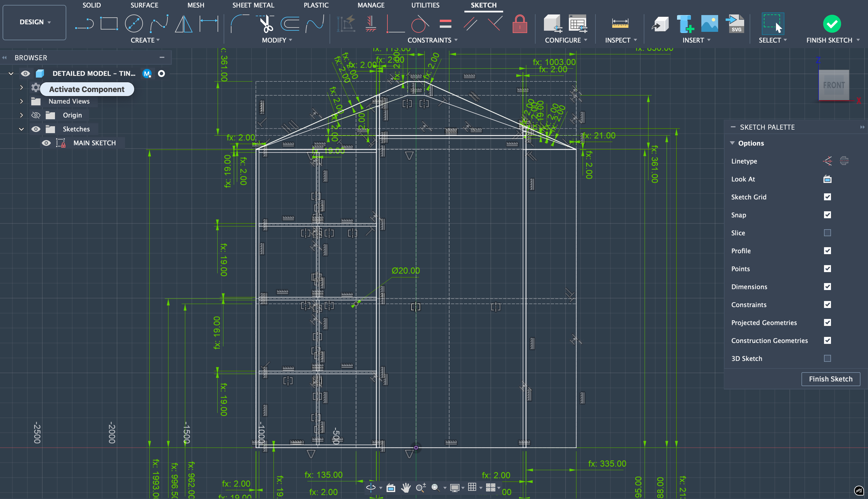868x499 pixels.
Task: Click the FRONT face of view cube
Action: point(833,85)
